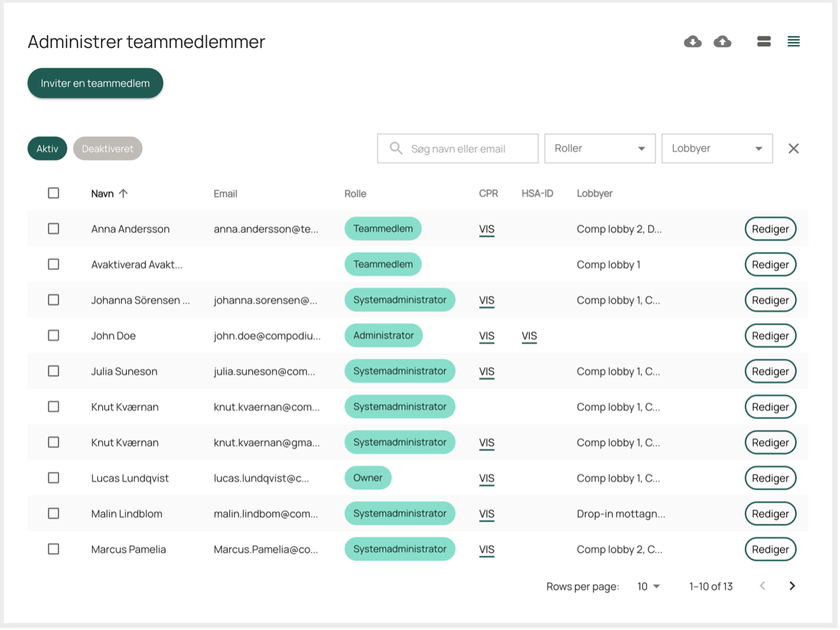Click Rediger for Malin Lindblom

770,514
